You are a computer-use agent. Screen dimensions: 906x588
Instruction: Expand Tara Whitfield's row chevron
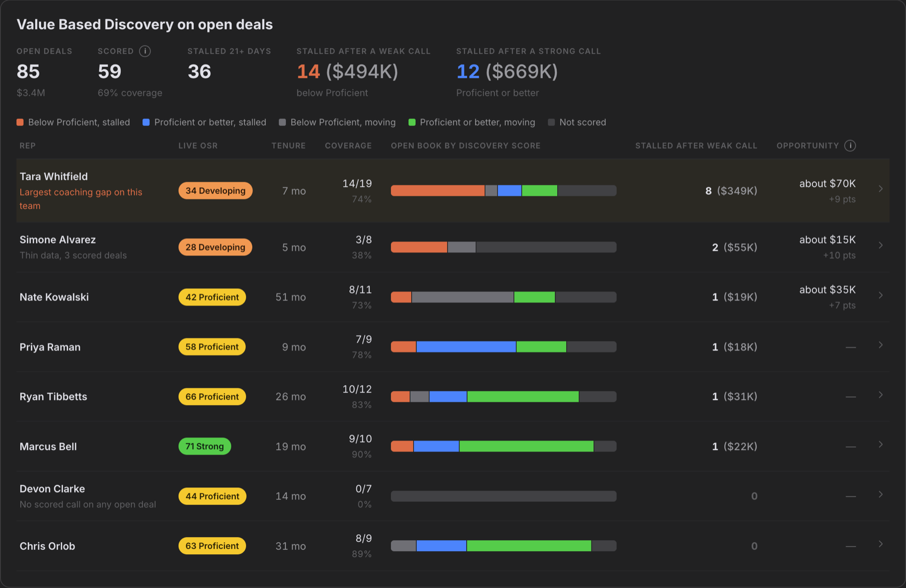click(881, 189)
